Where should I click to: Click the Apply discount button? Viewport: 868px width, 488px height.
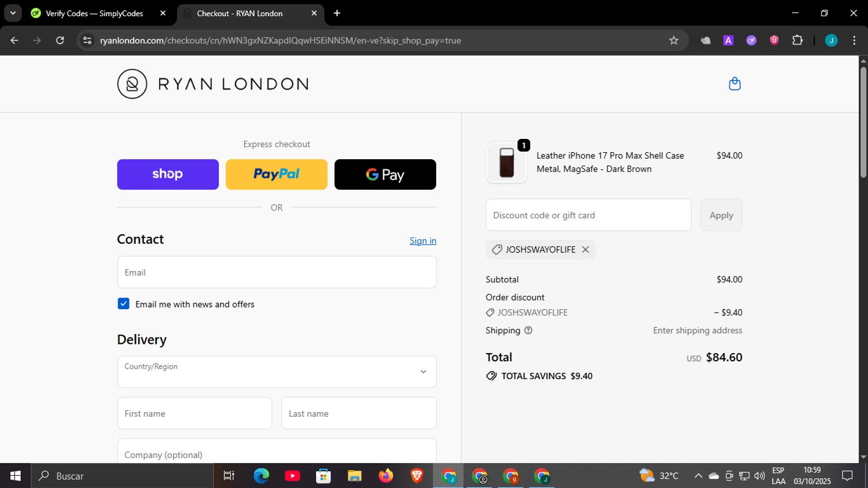tap(721, 215)
